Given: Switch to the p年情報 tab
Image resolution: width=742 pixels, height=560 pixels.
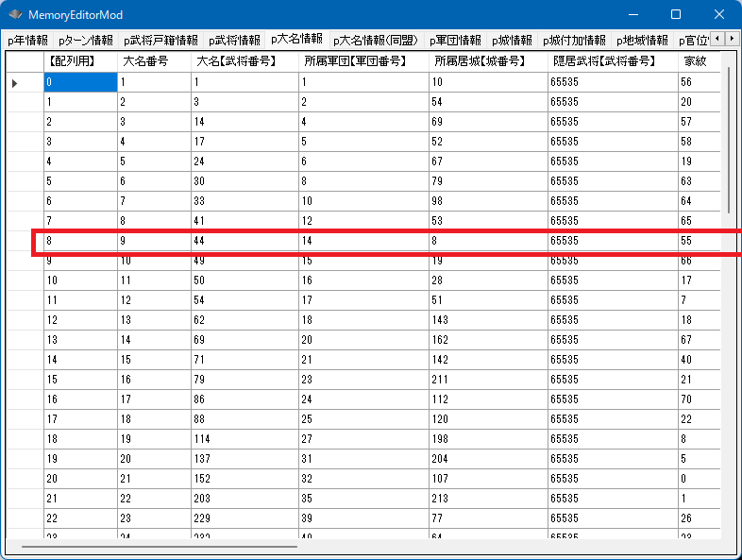Looking at the screenshot, I should (x=26, y=41).
